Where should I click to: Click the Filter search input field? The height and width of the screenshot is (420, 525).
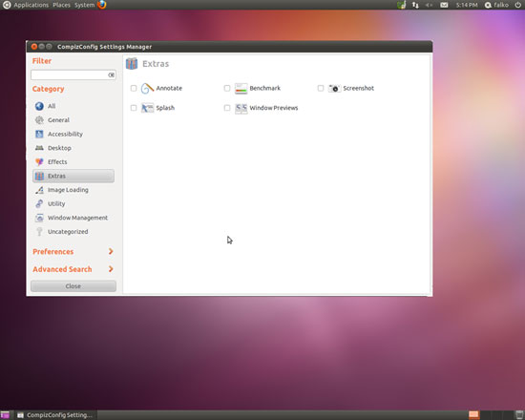click(70, 75)
